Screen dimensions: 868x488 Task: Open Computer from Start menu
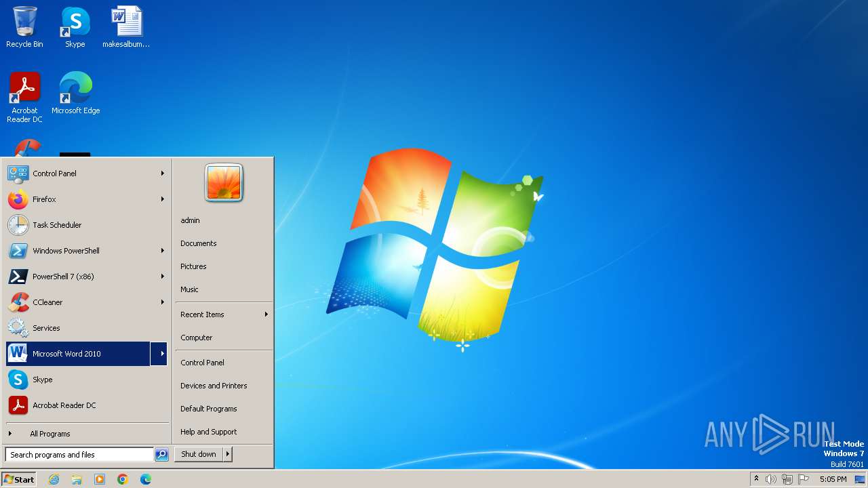coord(224,338)
